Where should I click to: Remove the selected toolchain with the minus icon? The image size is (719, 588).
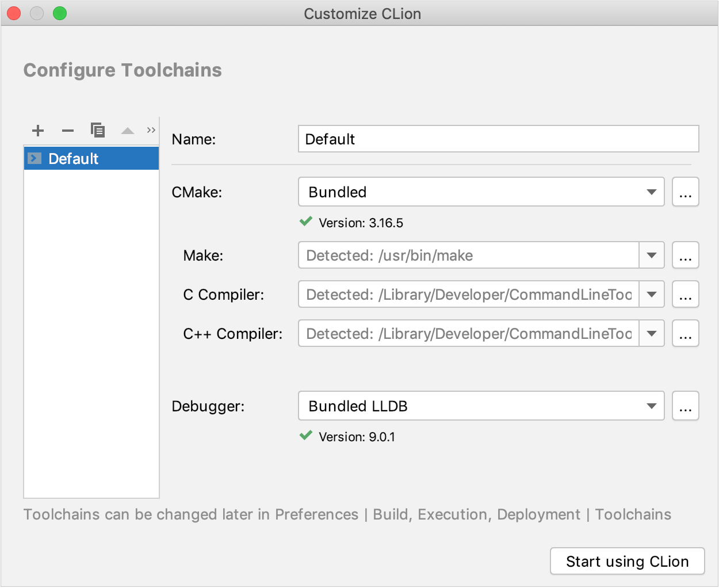68,131
